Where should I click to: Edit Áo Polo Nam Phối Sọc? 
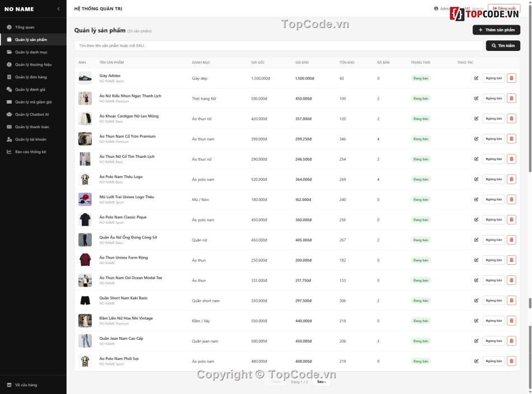[476, 361]
